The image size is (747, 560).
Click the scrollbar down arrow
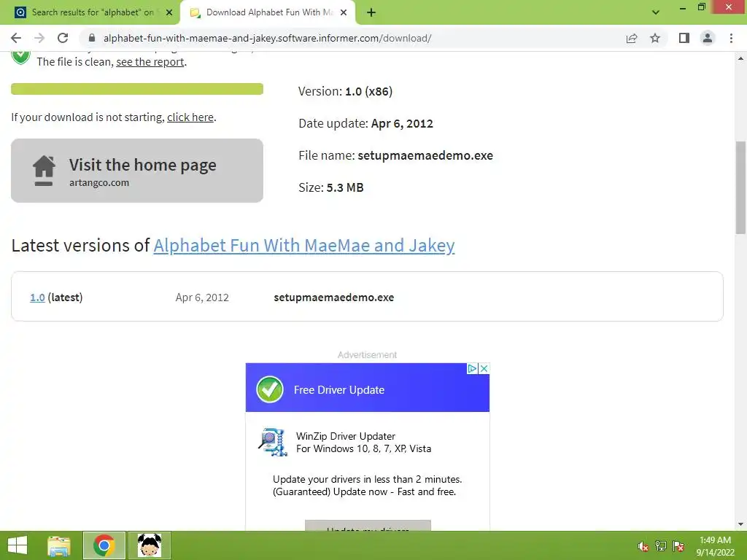740,524
